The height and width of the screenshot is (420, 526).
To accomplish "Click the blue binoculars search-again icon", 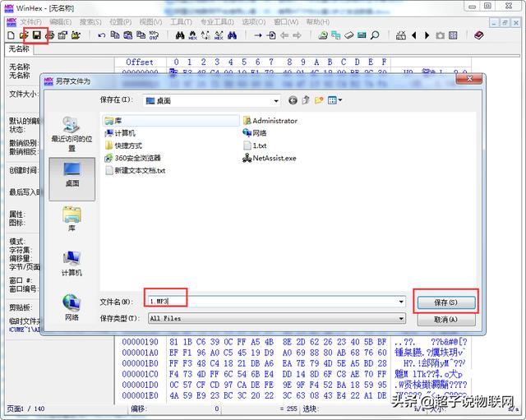I will coord(232,35).
